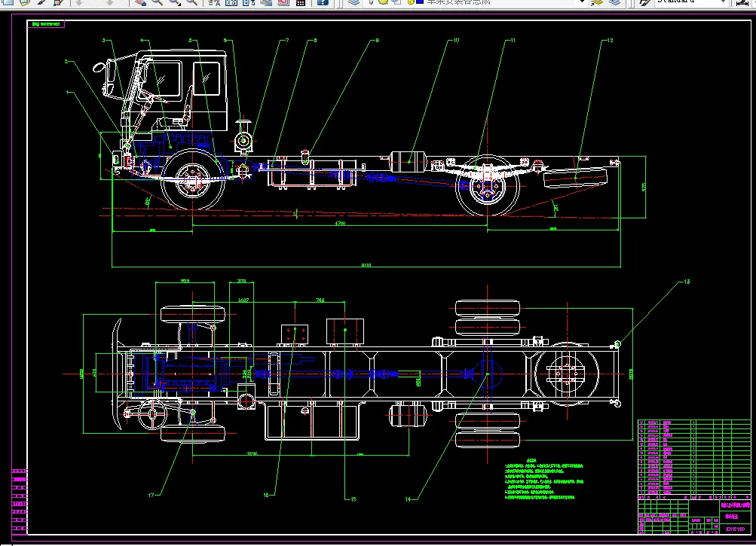Select callout number 12 label
Screen dimensions: 756x546
pos(610,41)
